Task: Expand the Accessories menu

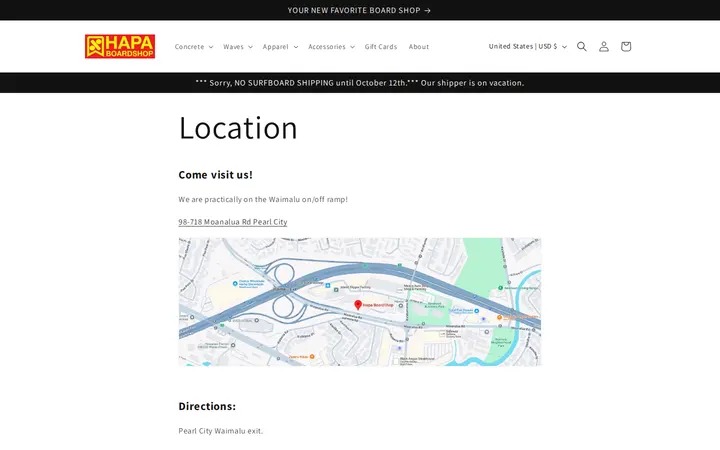Action: click(x=331, y=47)
